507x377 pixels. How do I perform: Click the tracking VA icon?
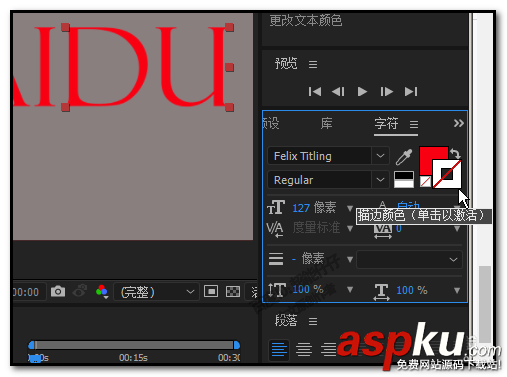coord(383,231)
